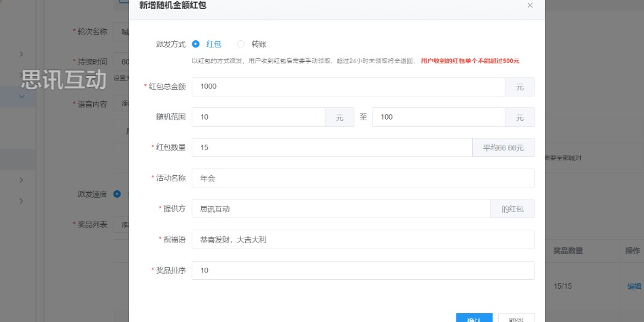Open the 编辑 link in 操作 column
The image size is (644, 322).
click(633, 286)
